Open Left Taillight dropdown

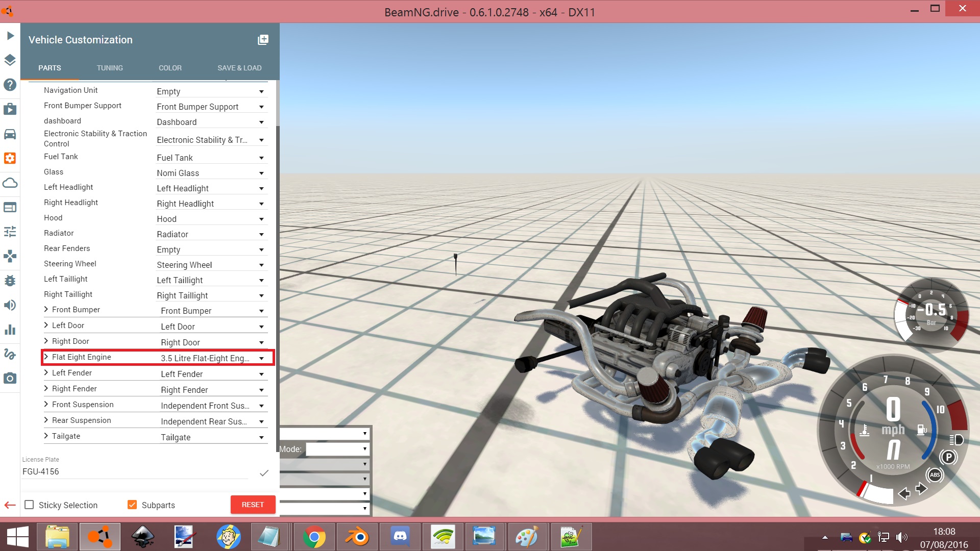212,280
